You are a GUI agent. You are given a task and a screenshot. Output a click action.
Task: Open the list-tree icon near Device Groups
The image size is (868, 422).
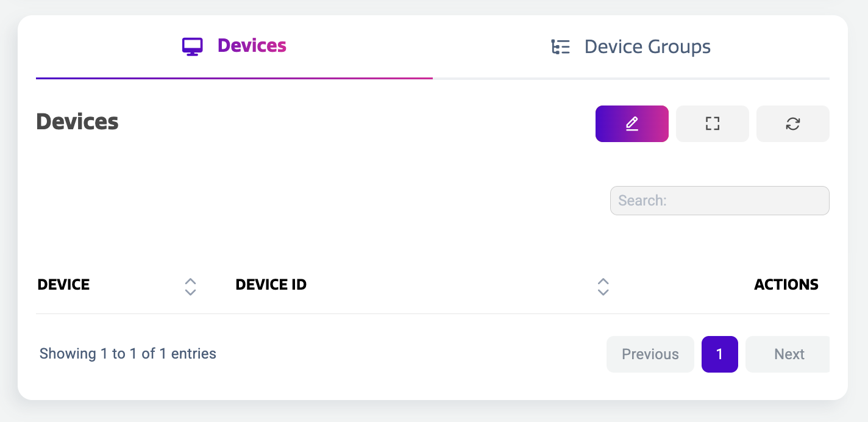560,46
